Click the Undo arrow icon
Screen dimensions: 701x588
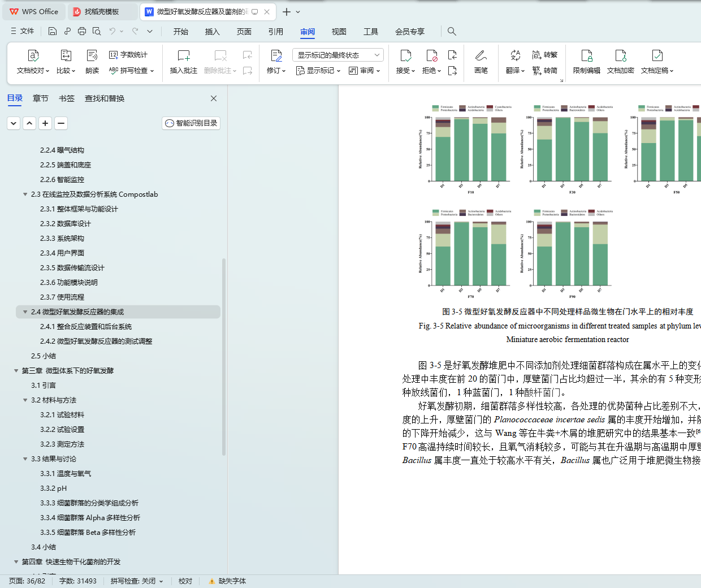[x=112, y=31]
